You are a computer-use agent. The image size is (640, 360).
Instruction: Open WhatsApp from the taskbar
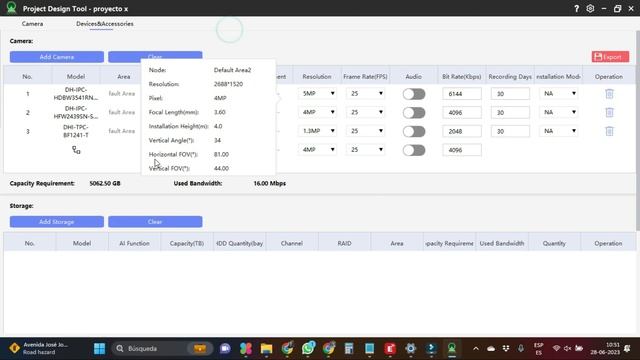(308, 348)
